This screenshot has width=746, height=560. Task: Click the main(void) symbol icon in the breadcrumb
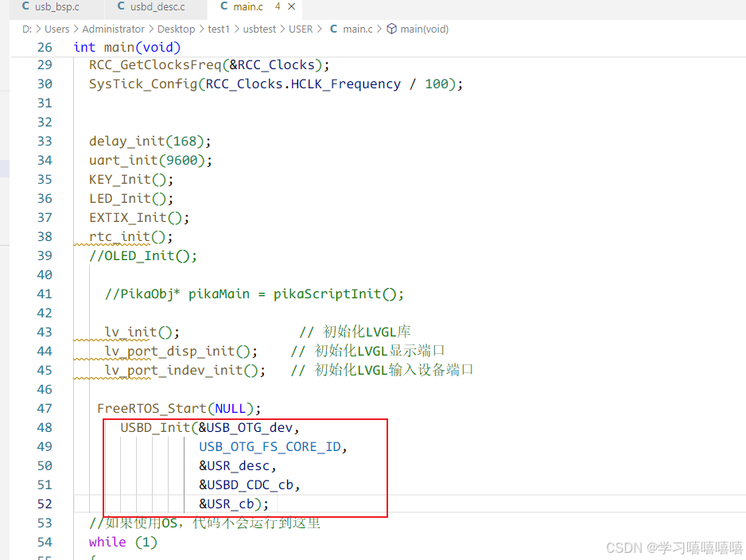[x=390, y=29]
